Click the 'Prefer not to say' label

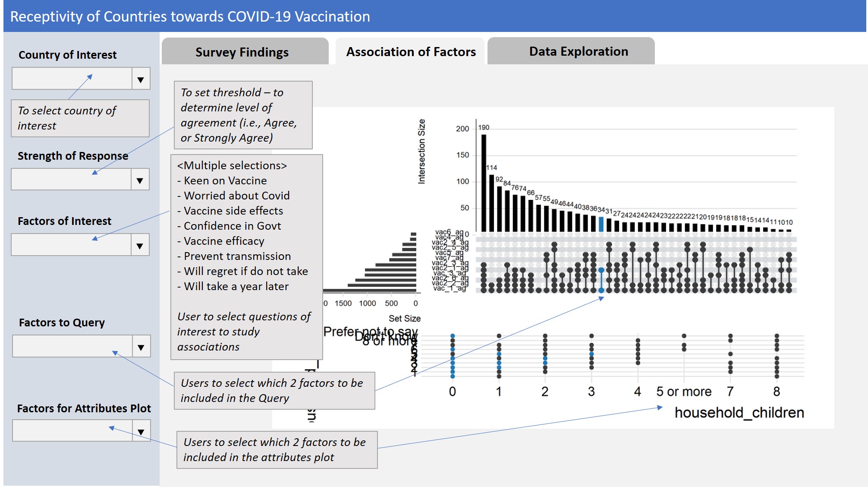(371, 332)
